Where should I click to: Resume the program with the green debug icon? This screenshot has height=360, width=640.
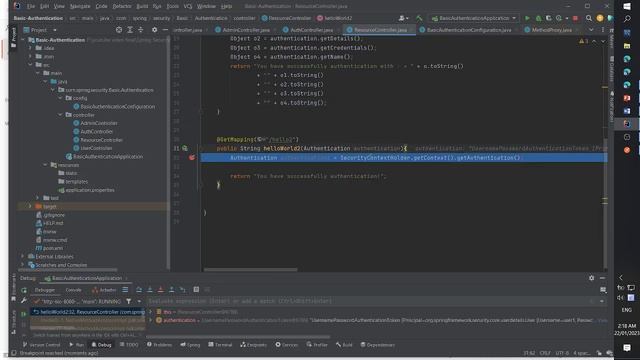23,314
